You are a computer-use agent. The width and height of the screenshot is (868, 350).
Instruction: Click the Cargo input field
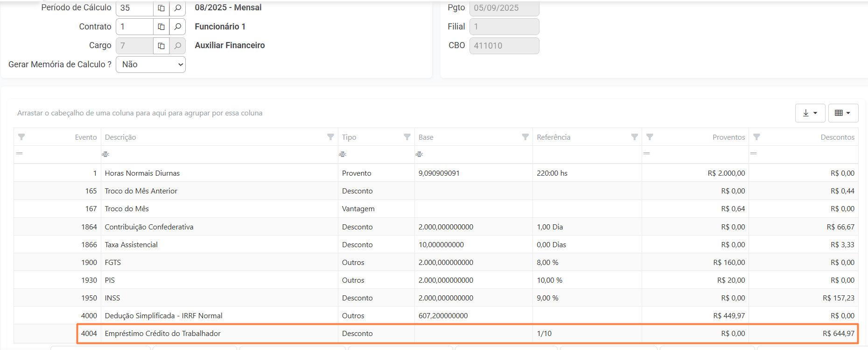(134, 46)
